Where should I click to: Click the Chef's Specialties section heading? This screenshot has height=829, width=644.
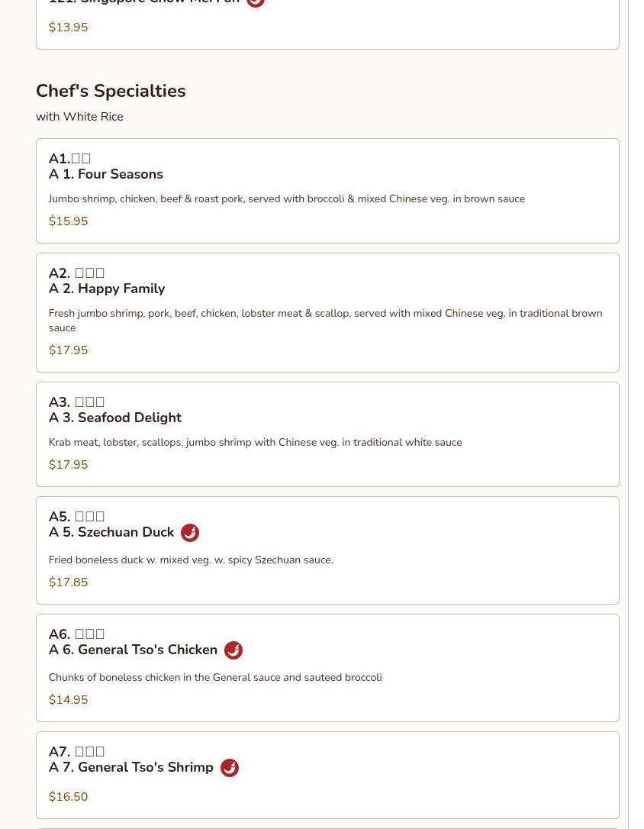tap(111, 91)
